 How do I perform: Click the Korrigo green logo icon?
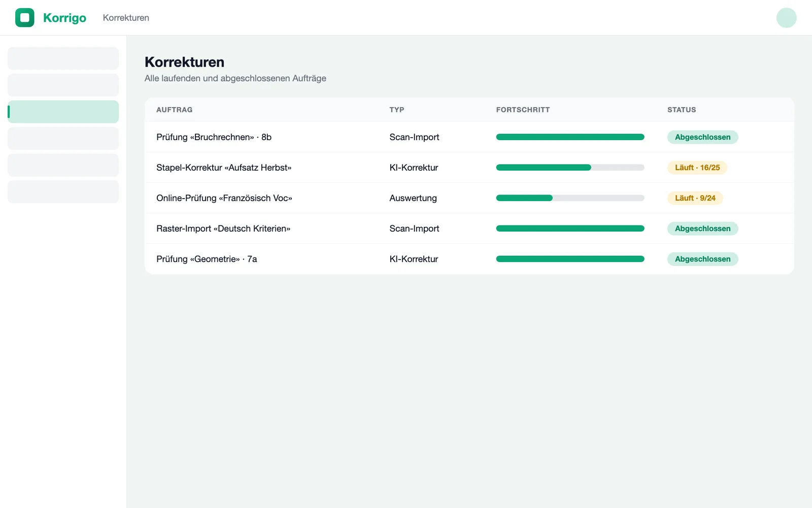(25, 18)
